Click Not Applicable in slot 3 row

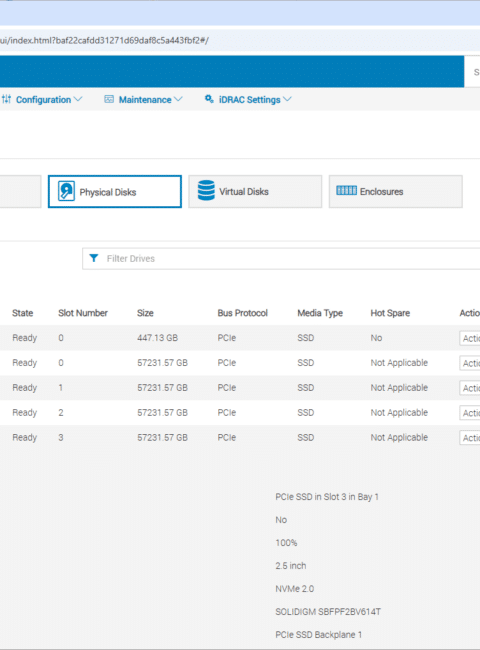tap(399, 437)
